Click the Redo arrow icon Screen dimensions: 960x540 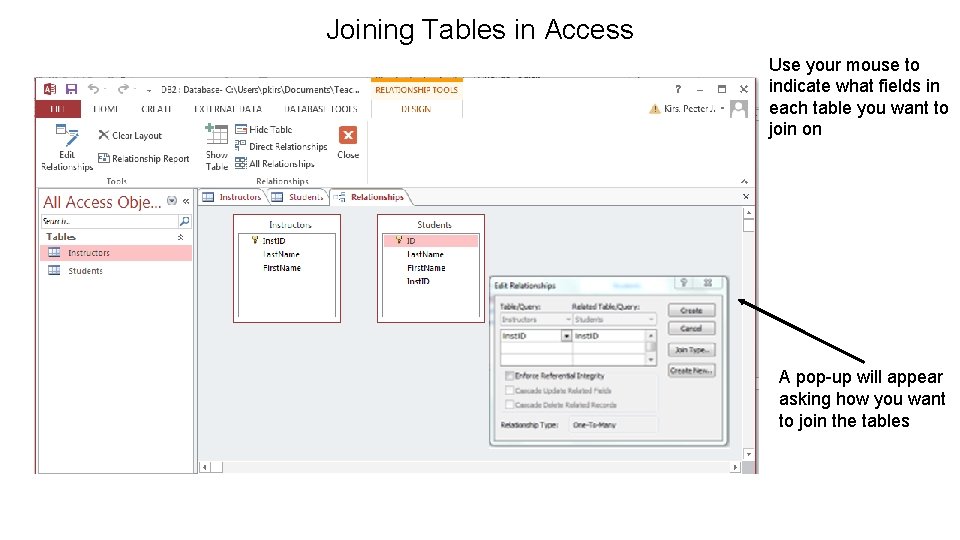tap(123, 89)
